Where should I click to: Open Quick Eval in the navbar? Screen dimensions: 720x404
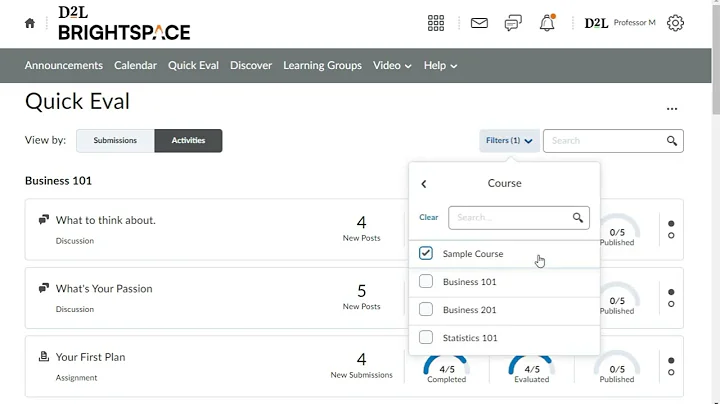click(193, 66)
